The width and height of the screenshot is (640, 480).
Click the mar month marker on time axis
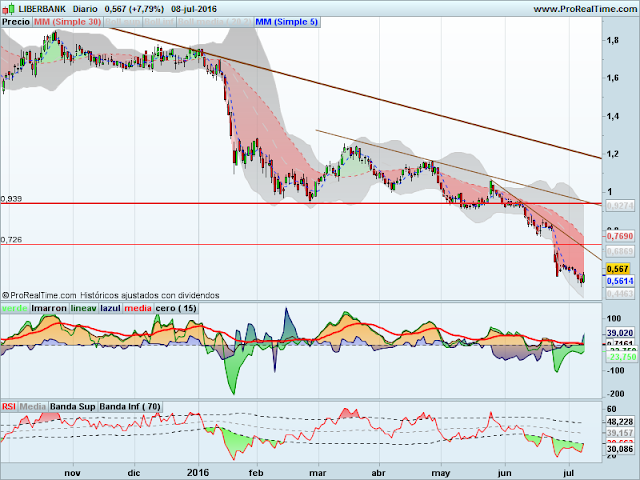(318, 473)
